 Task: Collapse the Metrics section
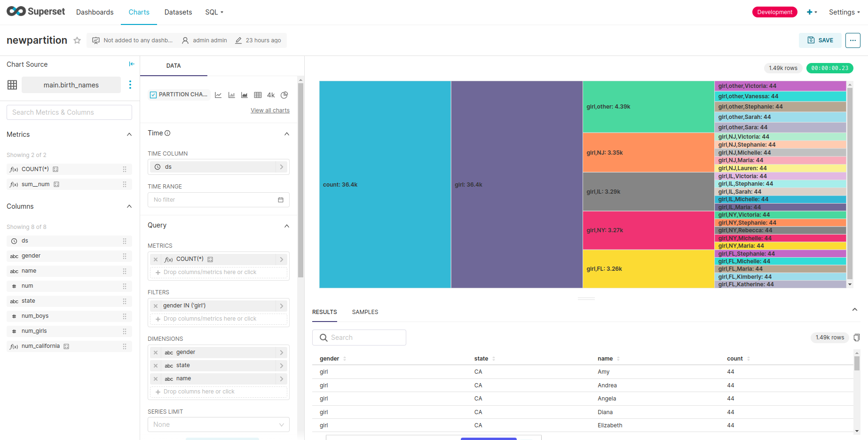click(129, 134)
